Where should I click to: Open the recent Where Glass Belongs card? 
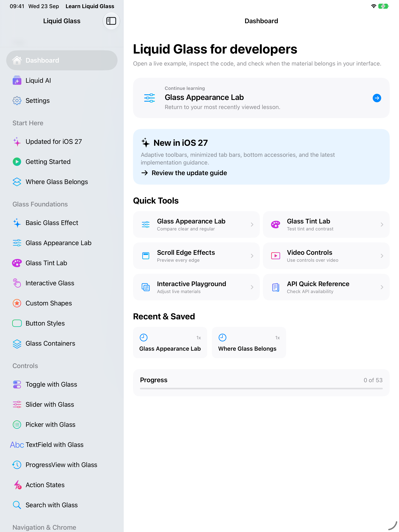[x=249, y=343]
